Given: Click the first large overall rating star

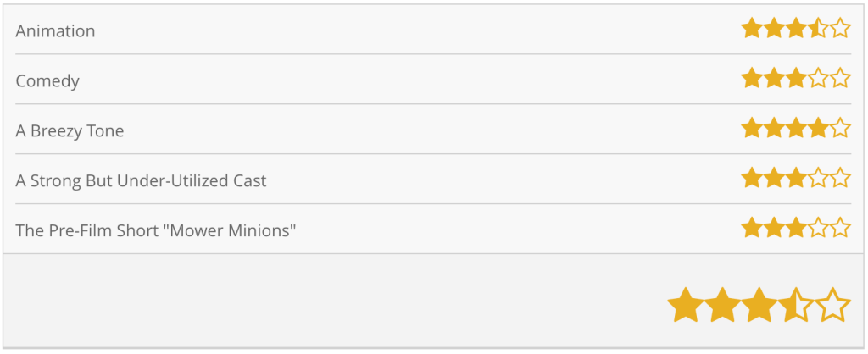Looking at the screenshot, I should tap(685, 306).
